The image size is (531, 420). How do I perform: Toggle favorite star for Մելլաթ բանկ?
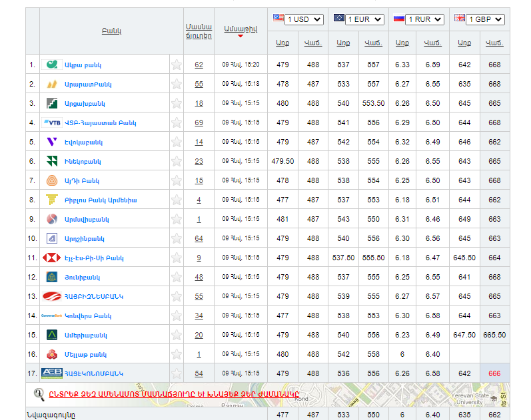pos(176,354)
